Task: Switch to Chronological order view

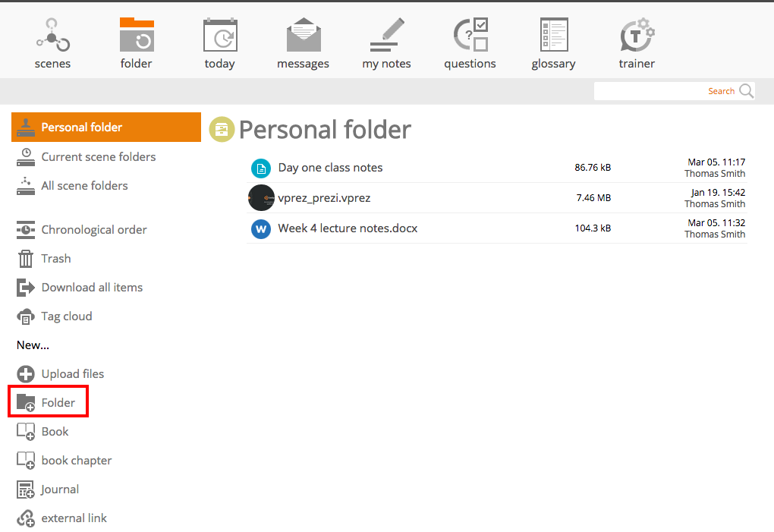Action: click(94, 230)
